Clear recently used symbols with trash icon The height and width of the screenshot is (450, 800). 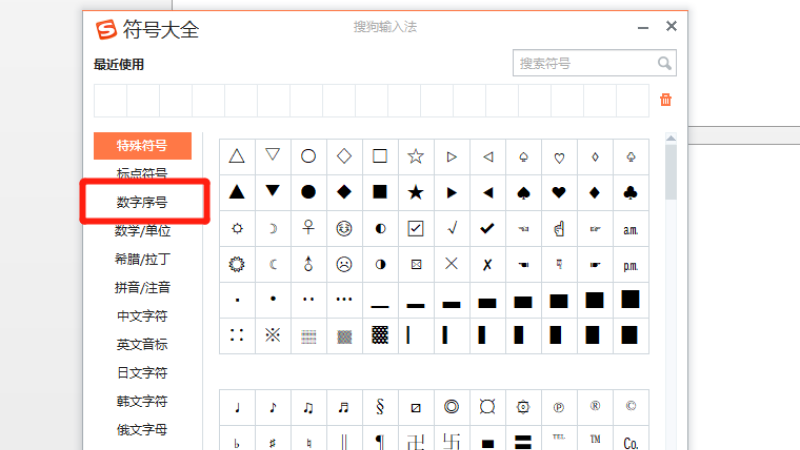(666, 99)
